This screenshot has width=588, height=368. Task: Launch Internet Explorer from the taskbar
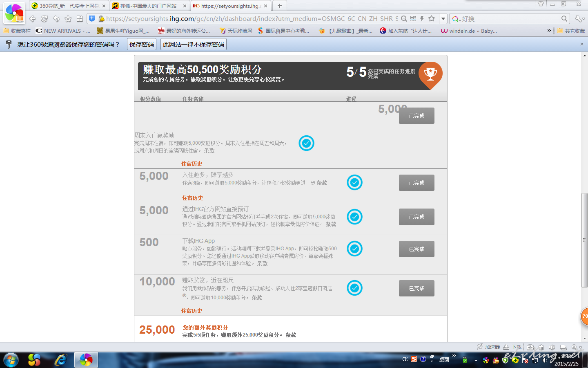pos(61,360)
